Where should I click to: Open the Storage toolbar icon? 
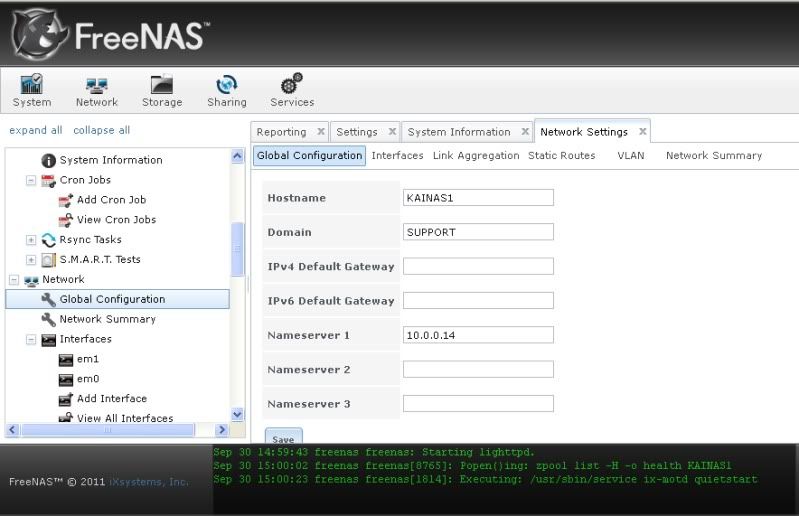click(162, 90)
